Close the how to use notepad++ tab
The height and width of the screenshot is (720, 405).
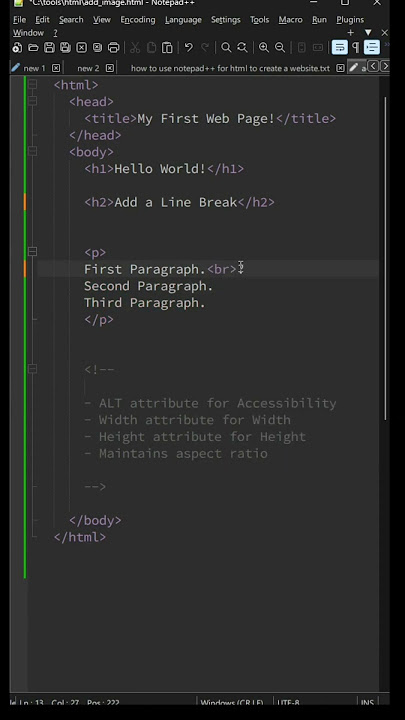pyautogui.click(x=340, y=68)
